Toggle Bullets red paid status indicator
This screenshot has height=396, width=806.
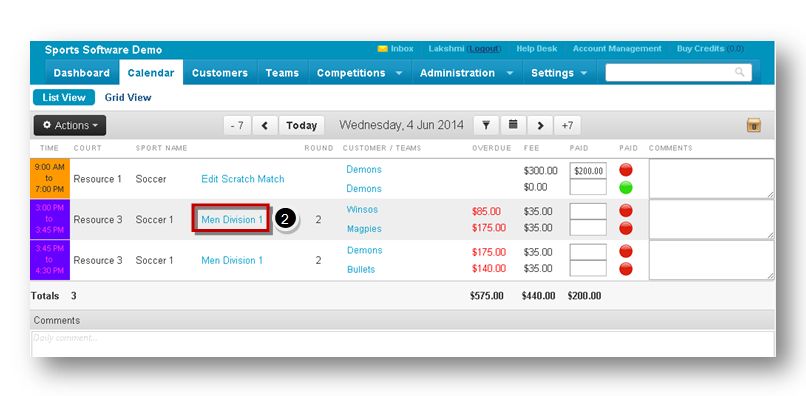[x=626, y=269]
